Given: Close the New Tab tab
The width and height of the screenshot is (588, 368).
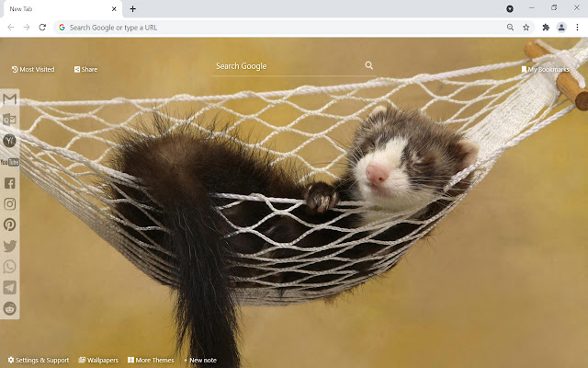Looking at the screenshot, I should tap(114, 9).
